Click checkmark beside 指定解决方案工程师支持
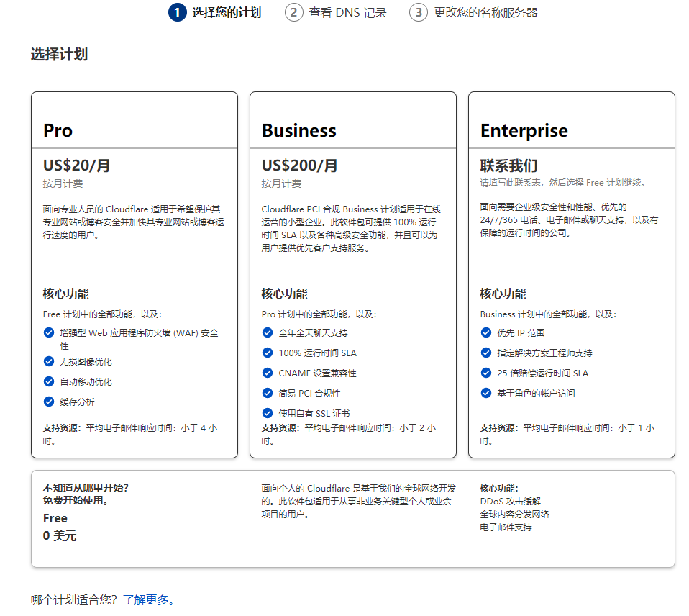This screenshot has height=616, width=689. pyautogui.click(x=486, y=353)
